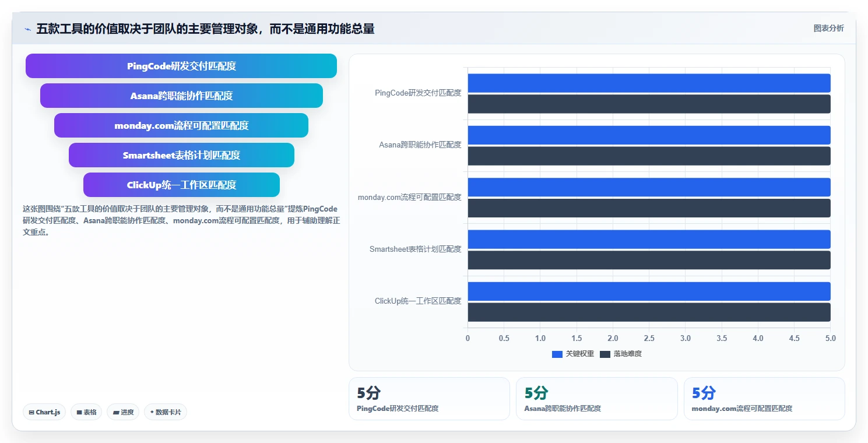Click the 3.0 tick on the x-axis
The height and width of the screenshot is (443, 868).
click(x=686, y=338)
